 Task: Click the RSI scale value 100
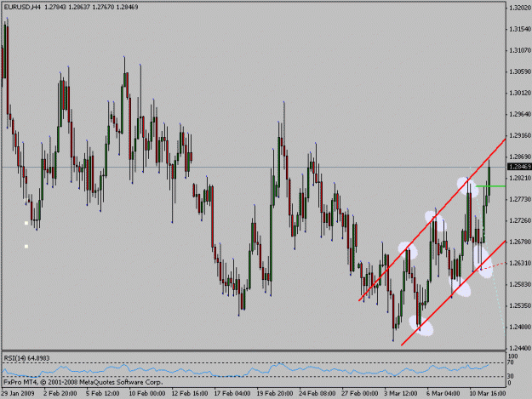pos(512,356)
